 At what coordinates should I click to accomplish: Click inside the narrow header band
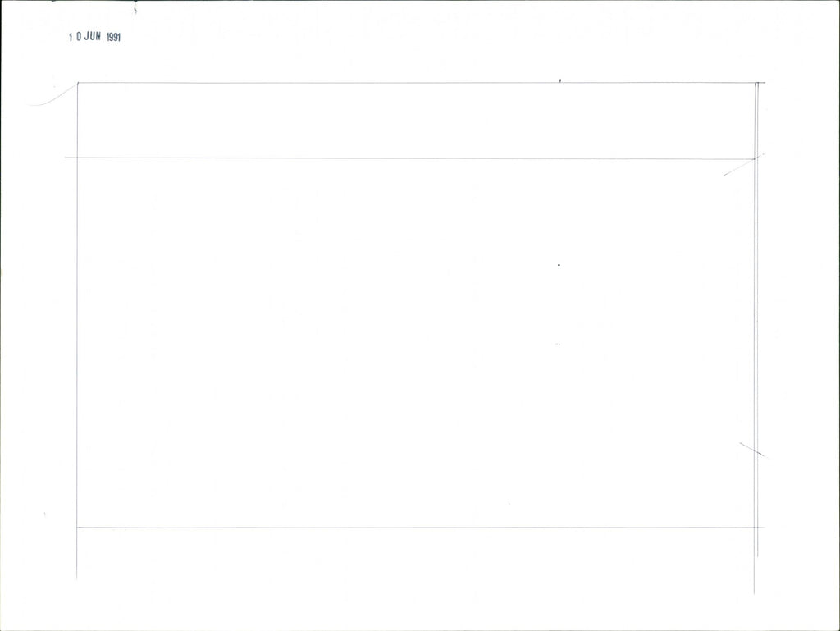(x=410, y=121)
